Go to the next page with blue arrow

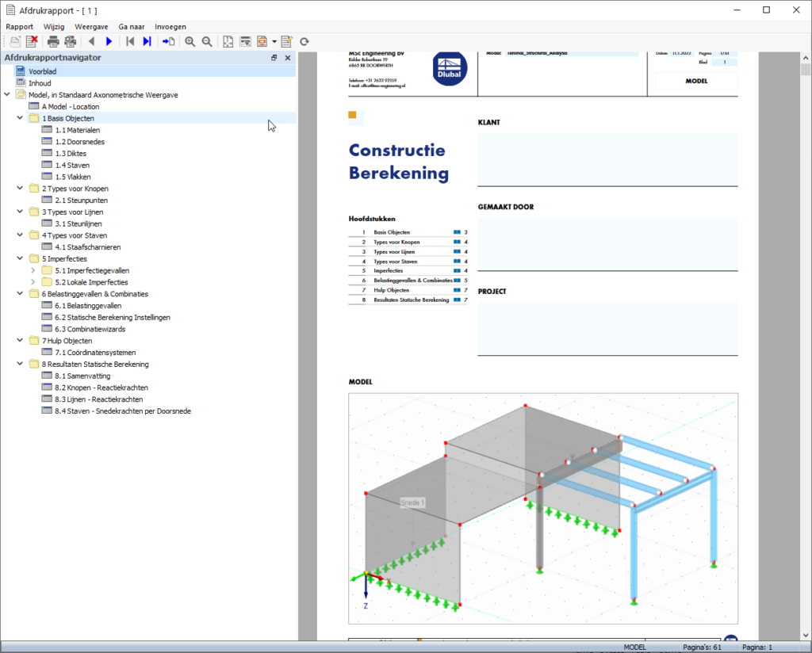click(x=109, y=41)
